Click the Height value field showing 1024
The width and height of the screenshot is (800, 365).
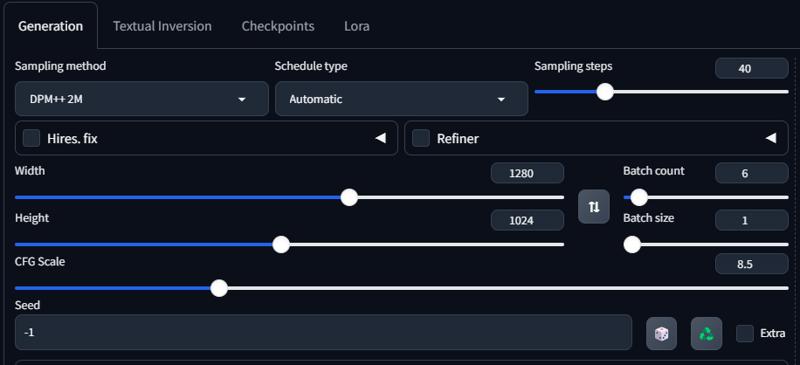coord(528,221)
